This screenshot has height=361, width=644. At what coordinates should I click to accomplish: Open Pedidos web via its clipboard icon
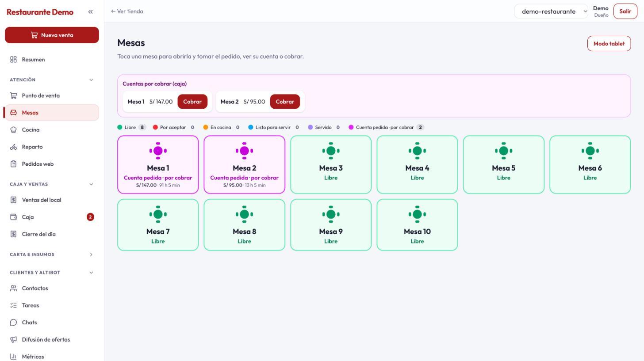[13, 164]
